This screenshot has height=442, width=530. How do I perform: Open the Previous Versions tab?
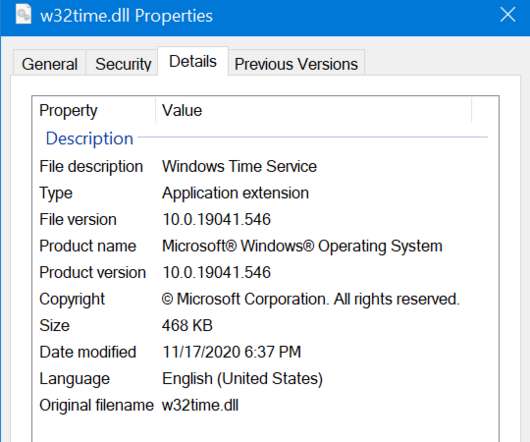click(296, 64)
